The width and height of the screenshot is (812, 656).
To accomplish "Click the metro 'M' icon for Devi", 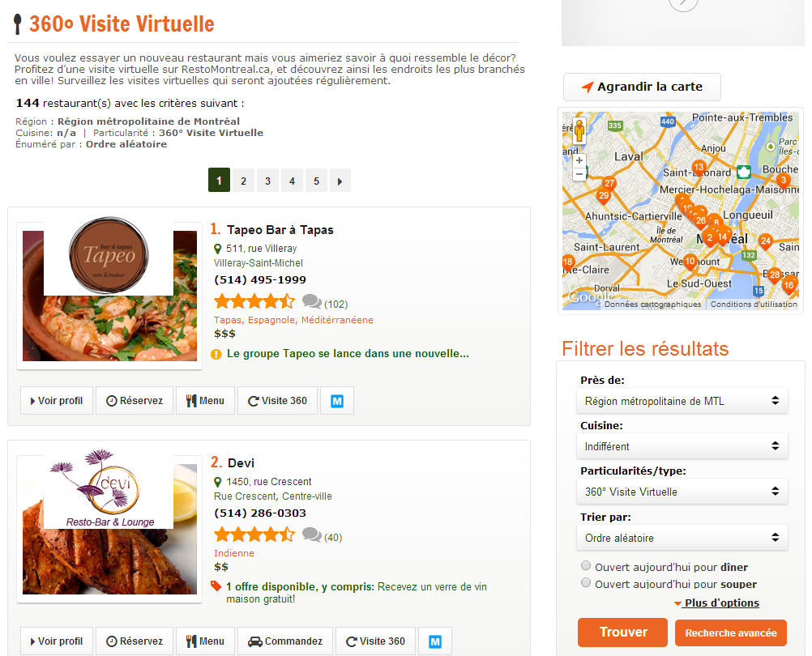I will tap(435, 641).
